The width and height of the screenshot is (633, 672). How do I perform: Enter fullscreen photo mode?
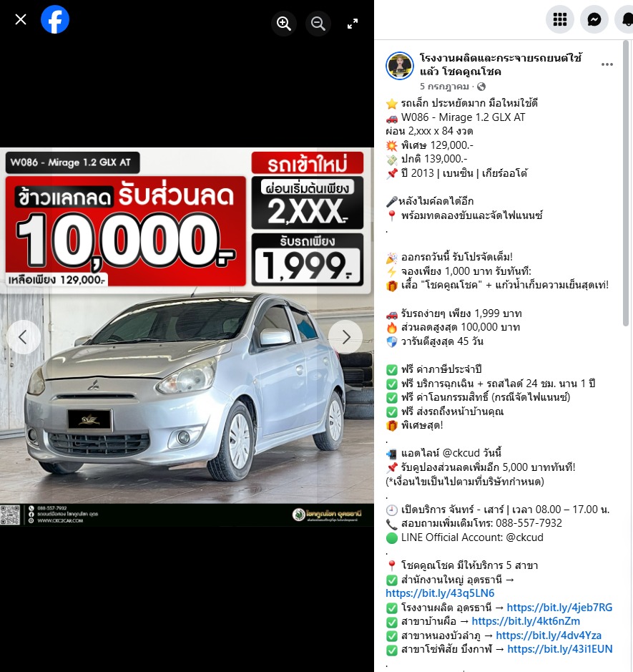[353, 24]
